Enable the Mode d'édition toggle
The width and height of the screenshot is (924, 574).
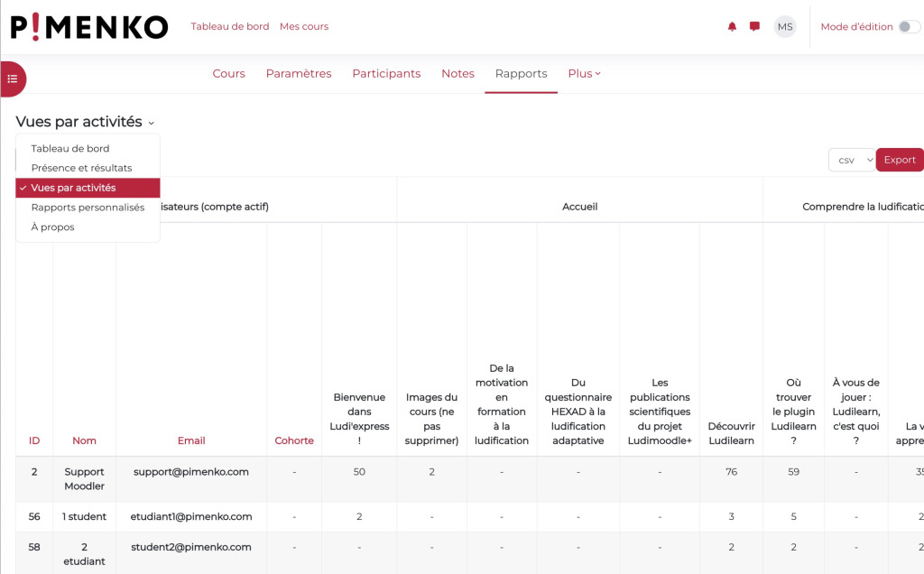click(910, 27)
